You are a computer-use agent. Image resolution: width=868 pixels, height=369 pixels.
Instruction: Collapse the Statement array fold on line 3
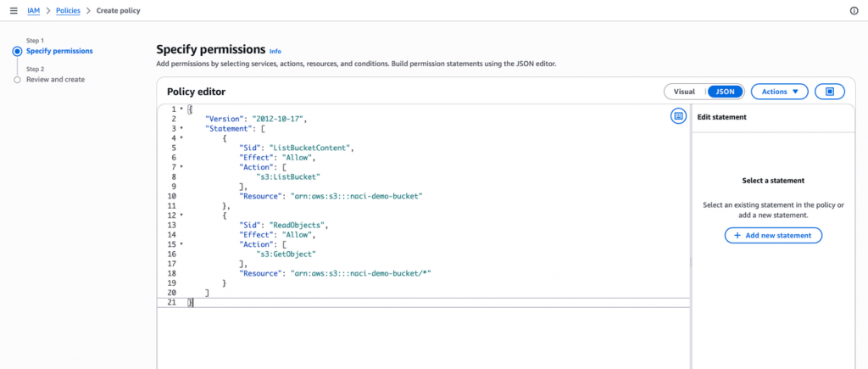pyautogui.click(x=181, y=128)
